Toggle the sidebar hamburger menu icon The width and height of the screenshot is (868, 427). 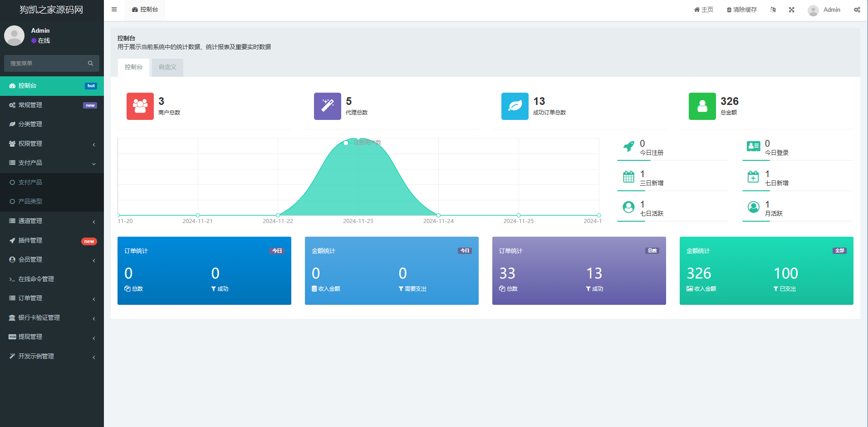(114, 10)
